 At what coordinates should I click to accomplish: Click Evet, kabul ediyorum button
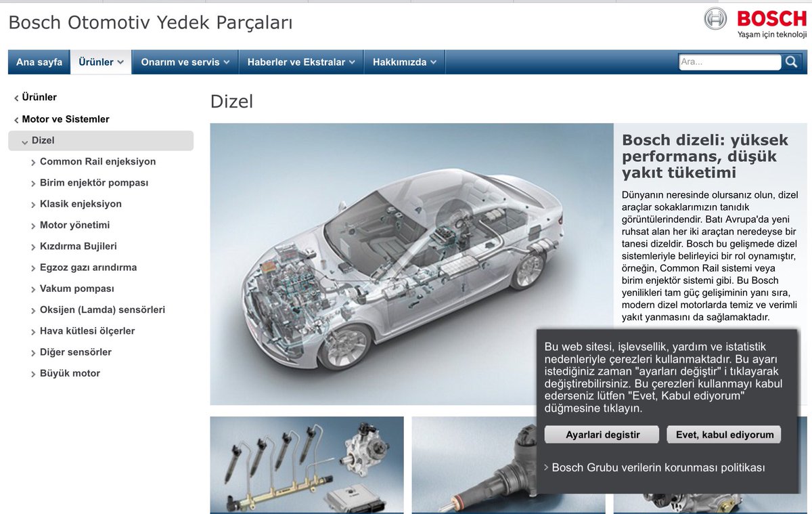tap(724, 435)
